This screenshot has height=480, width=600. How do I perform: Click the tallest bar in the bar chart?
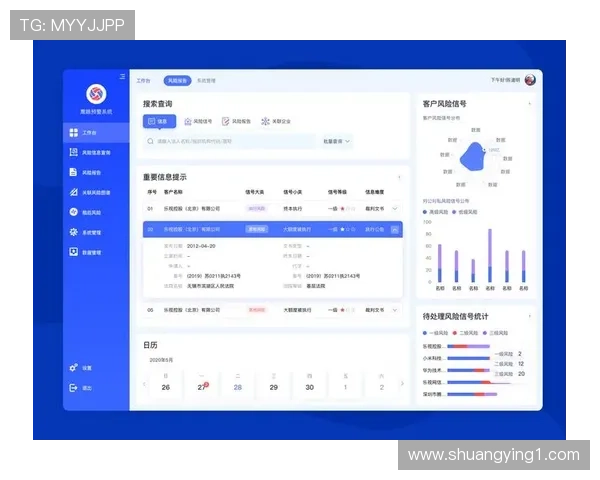pos(490,256)
